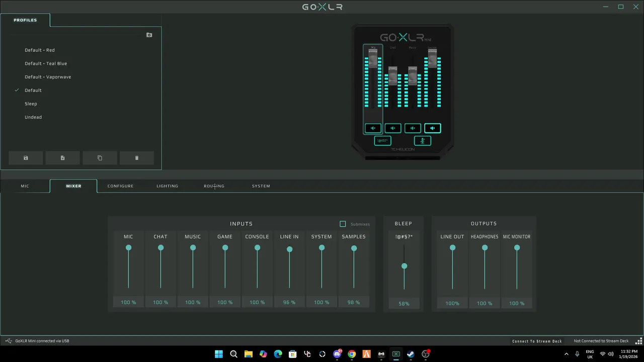
Task: Open File Explorer from the taskbar
Action: 249,354
